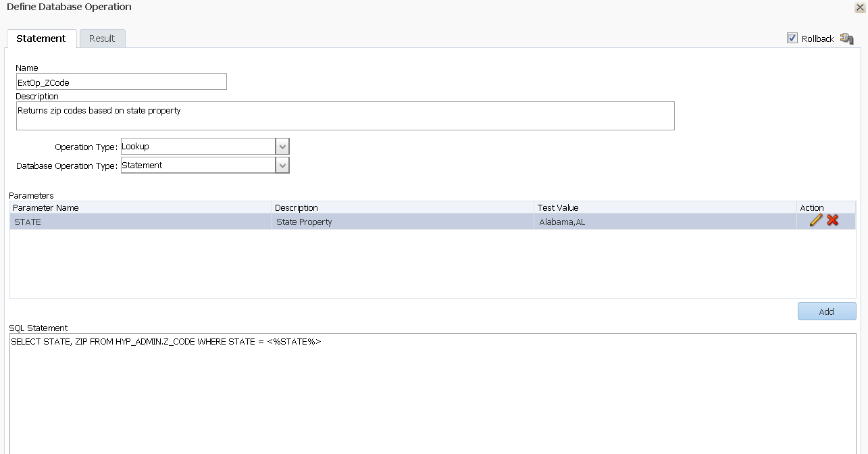The height and width of the screenshot is (454, 868).
Task: Click the State Property description cell
Action: pyautogui.click(x=403, y=222)
